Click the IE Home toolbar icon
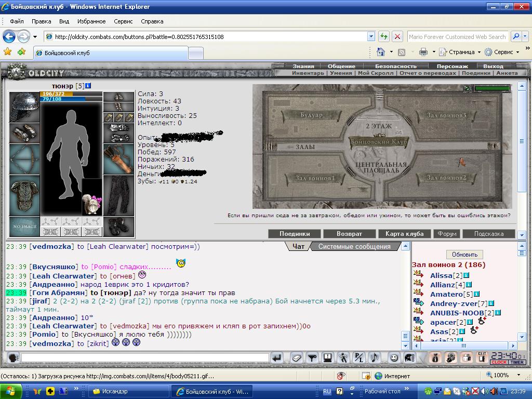 click(381, 52)
